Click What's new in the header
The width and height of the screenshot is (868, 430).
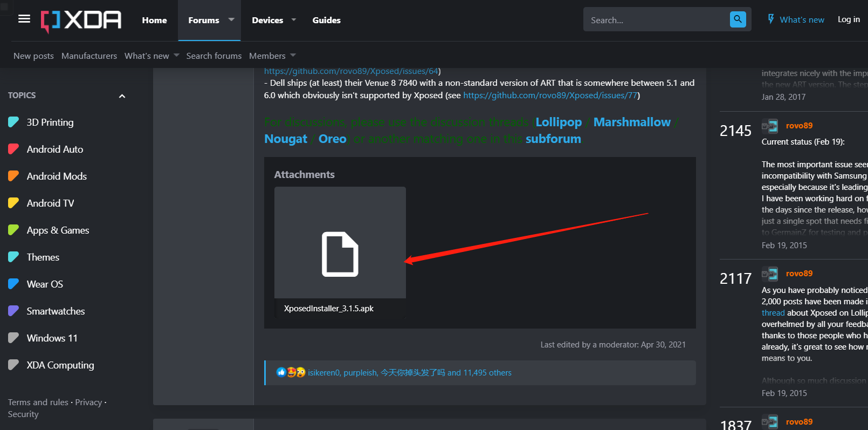pos(802,19)
